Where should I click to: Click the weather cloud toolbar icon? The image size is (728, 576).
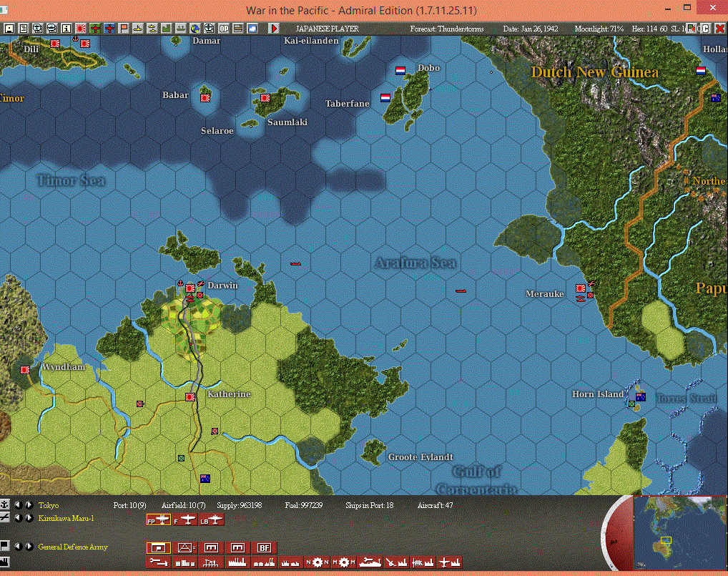coord(252,29)
